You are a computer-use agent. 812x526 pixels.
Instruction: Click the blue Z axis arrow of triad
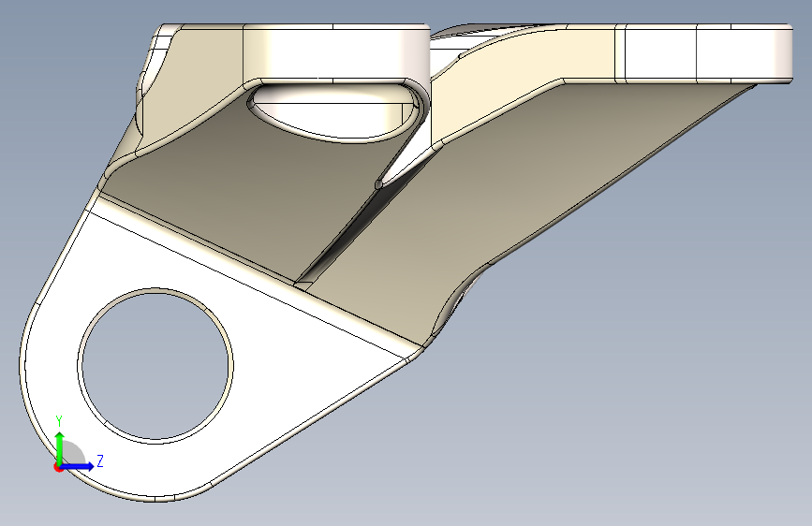(78, 466)
